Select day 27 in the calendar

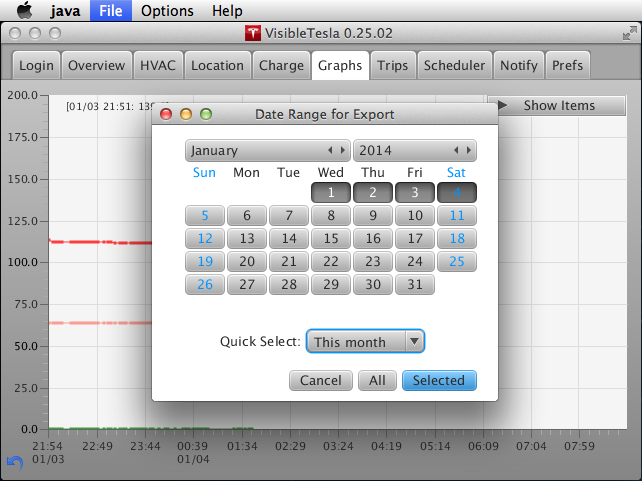click(247, 284)
